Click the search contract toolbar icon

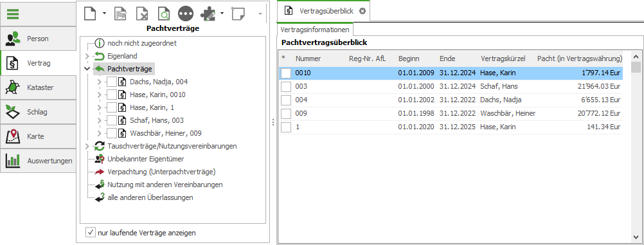164,14
